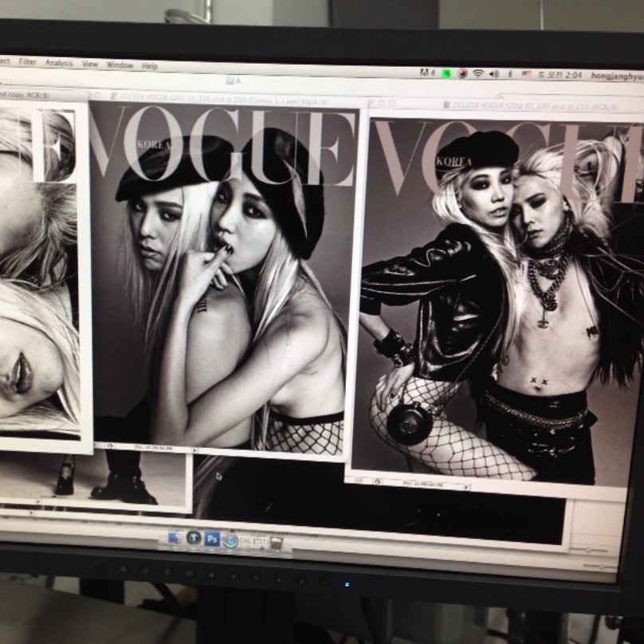Open the grid stack icon in the Dock

(x=259, y=542)
